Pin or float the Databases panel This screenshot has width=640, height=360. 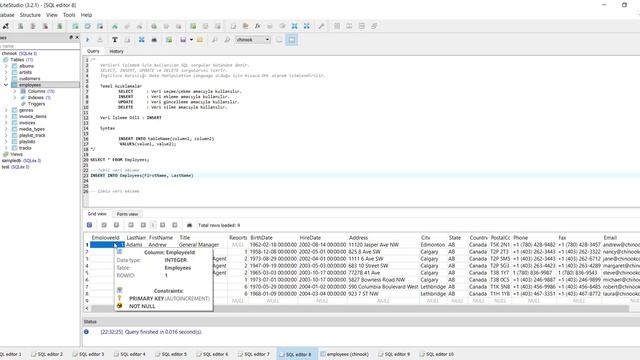(71, 37)
